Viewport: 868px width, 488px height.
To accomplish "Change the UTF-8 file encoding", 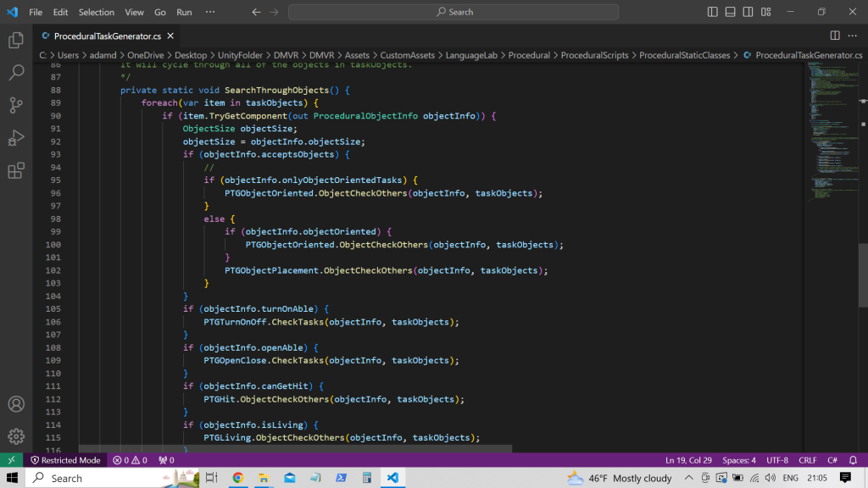I will click(776, 460).
